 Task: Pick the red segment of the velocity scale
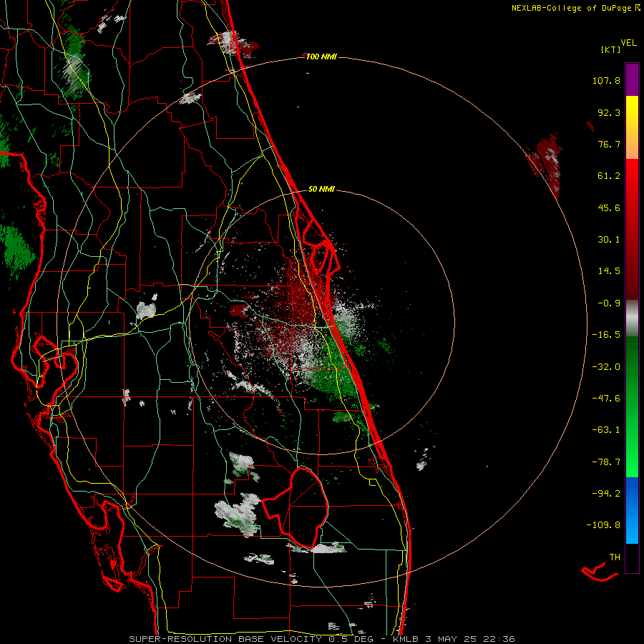632,229
